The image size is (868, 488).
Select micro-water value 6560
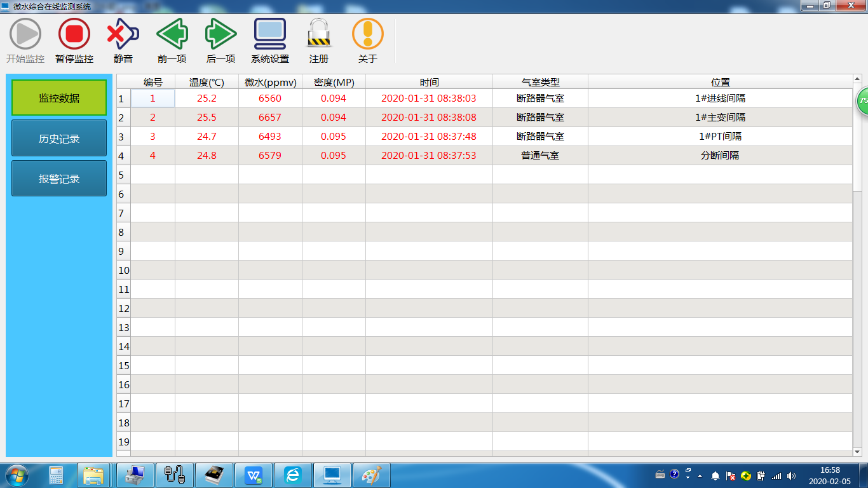(270, 98)
